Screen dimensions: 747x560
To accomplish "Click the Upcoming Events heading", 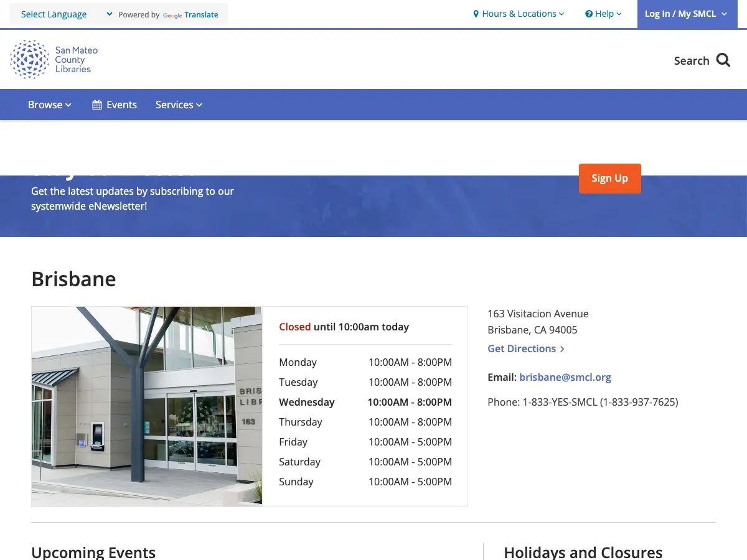I will [x=93, y=552].
